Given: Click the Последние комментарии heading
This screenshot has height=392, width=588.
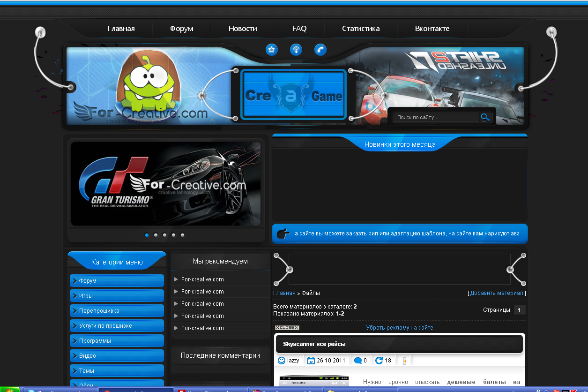Looking at the screenshot, I should tap(220, 355).
